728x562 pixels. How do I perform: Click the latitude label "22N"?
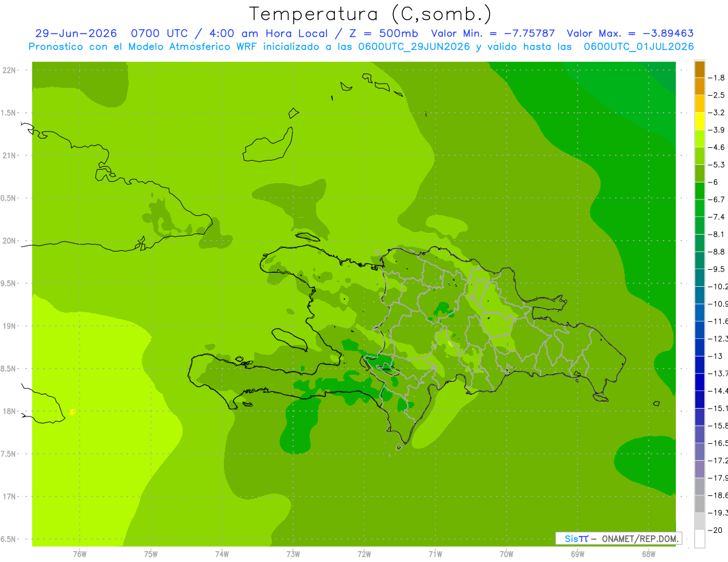tap(10, 70)
